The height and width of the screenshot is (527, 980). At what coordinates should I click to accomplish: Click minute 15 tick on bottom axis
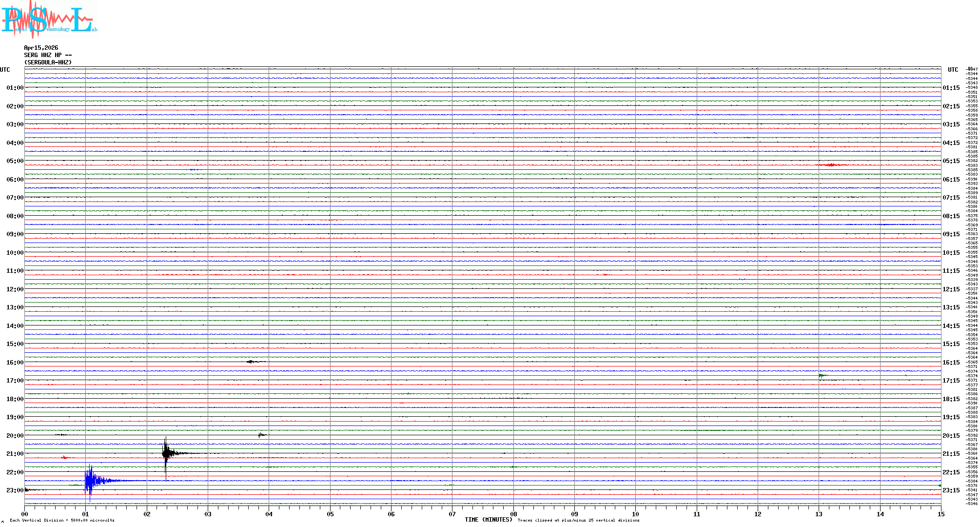point(941,514)
